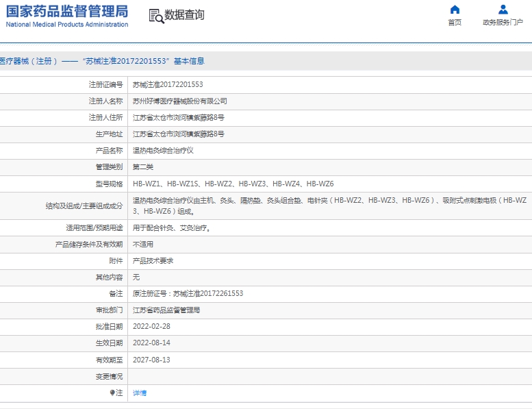Click the home (首页) house icon
Screen dimensions: 532x409
pyautogui.click(x=455, y=10)
